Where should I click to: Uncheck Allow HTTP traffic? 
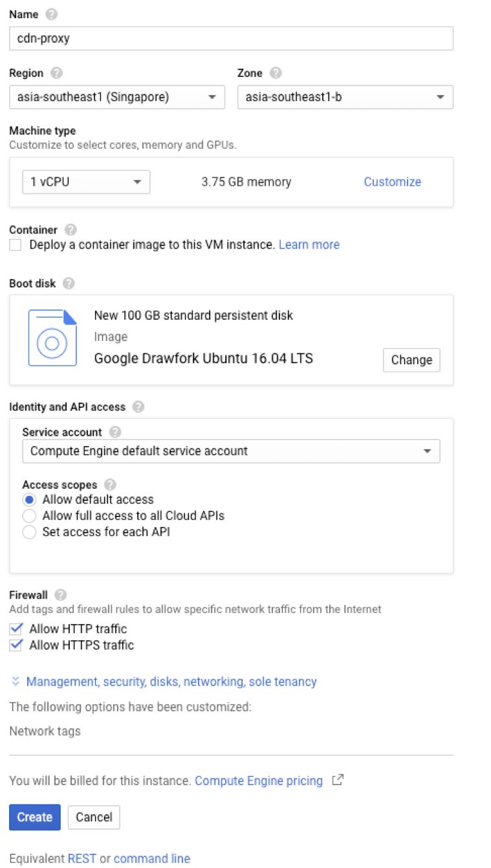[x=16, y=629]
